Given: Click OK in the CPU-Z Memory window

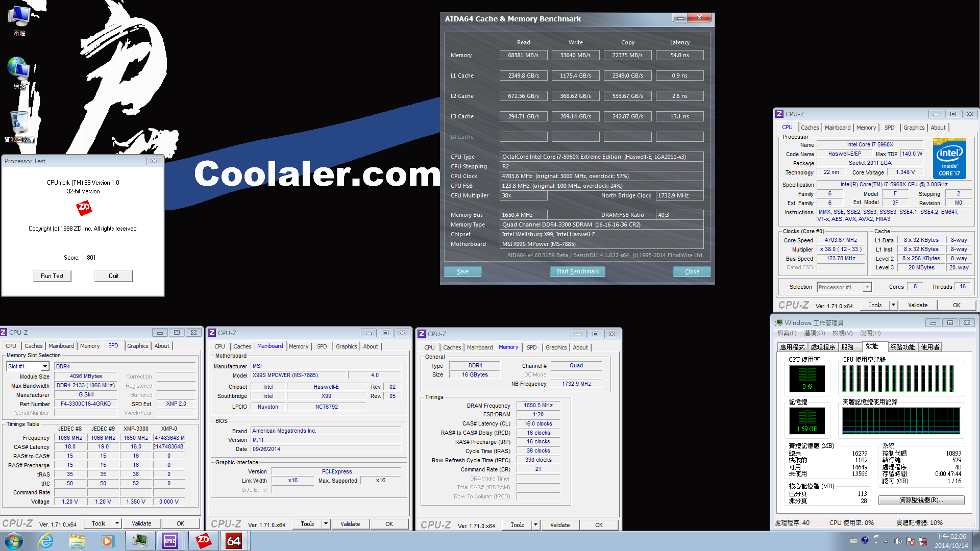Looking at the screenshot, I should point(599,525).
